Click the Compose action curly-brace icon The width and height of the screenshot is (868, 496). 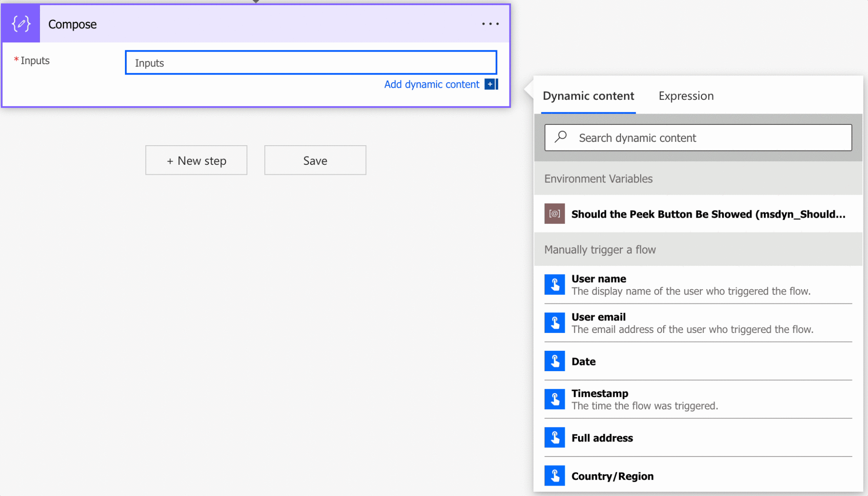(x=21, y=24)
